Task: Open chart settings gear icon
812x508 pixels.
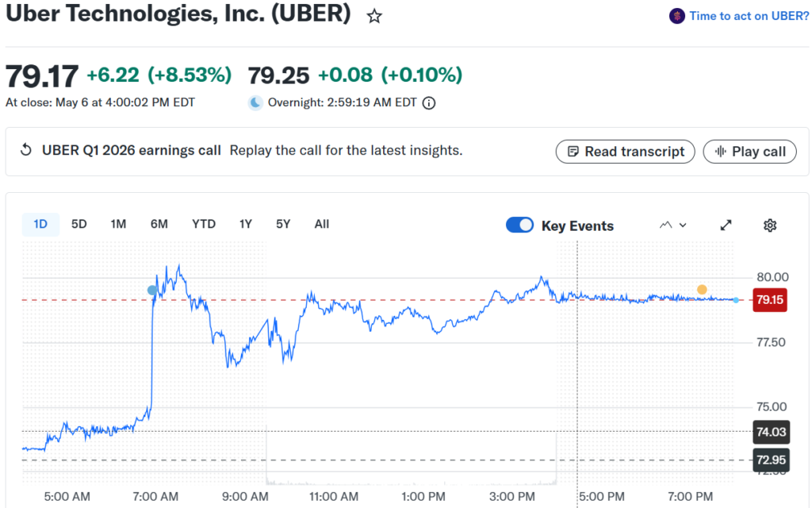Action: click(770, 225)
